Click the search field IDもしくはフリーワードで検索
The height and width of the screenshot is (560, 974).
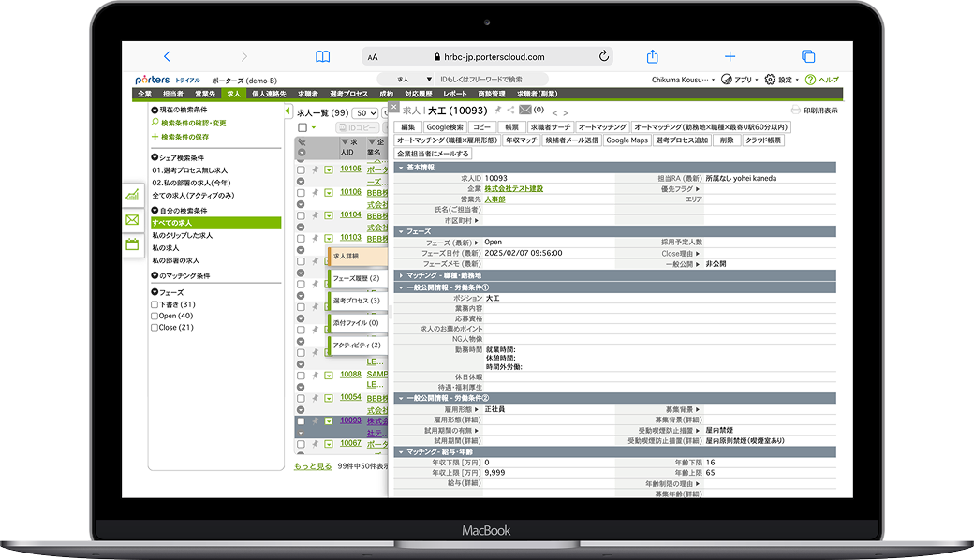click(491, 80)
